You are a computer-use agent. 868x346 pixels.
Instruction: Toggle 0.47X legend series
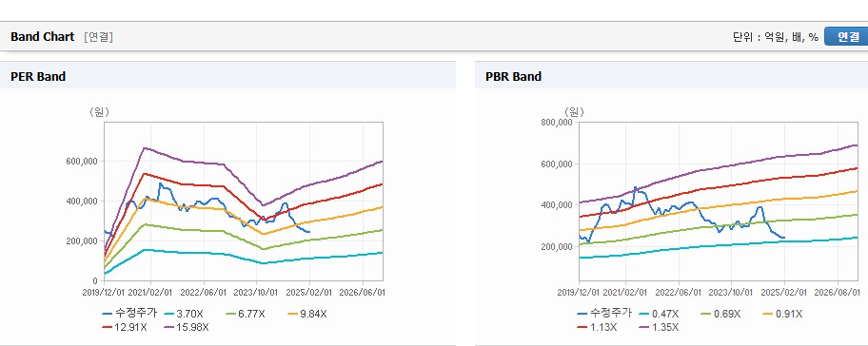(x=658, y=314)
